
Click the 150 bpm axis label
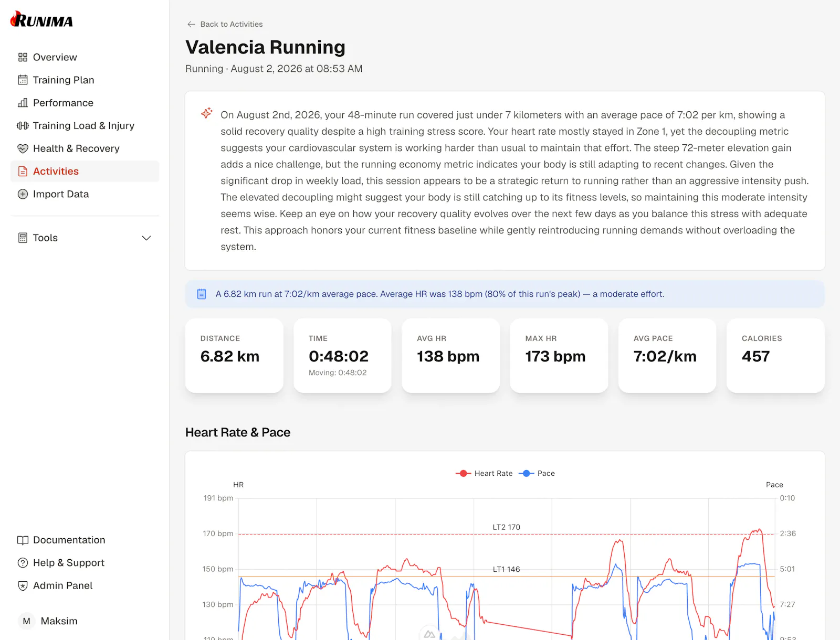click(218, 569)
